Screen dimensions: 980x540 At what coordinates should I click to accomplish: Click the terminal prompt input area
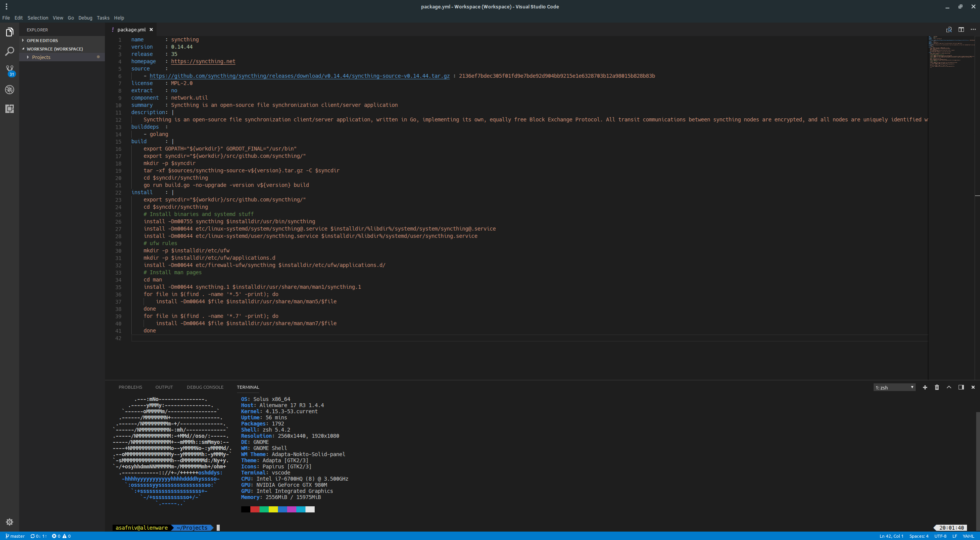[218, 528]
